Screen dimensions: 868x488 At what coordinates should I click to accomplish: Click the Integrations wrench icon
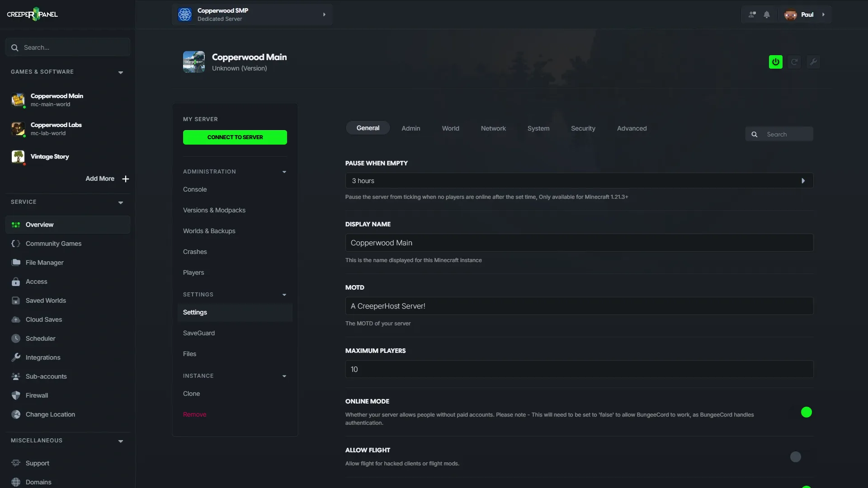(x=16, y=357)
